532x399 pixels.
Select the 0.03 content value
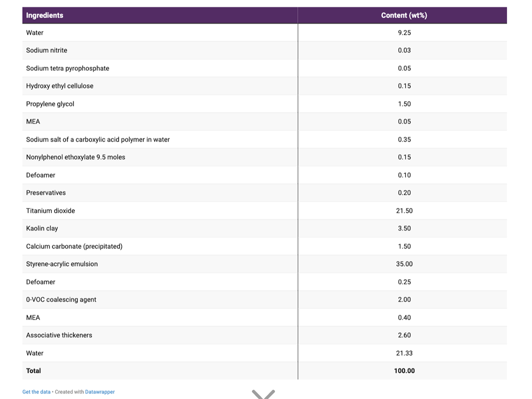click(404, 50)
